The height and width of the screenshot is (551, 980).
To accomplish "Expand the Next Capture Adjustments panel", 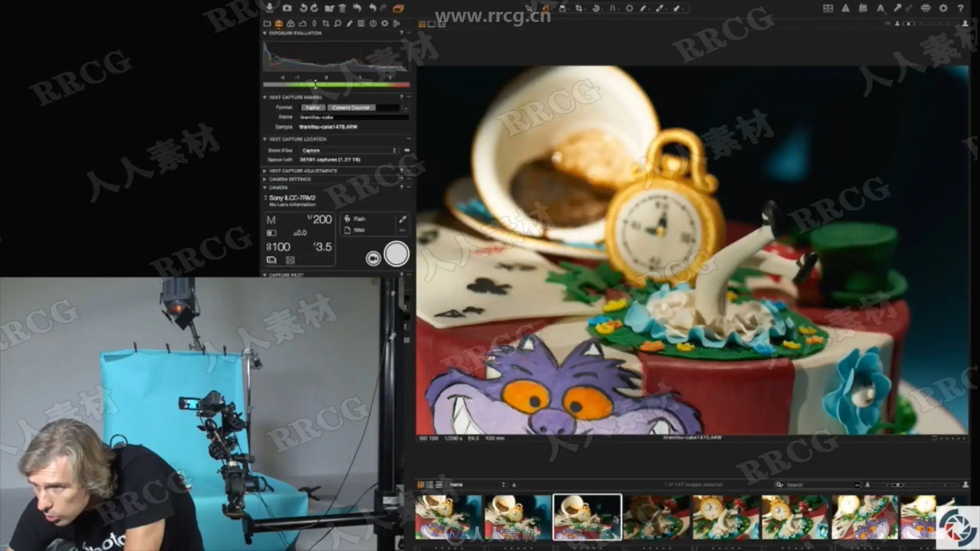I will tap(303, 171).
